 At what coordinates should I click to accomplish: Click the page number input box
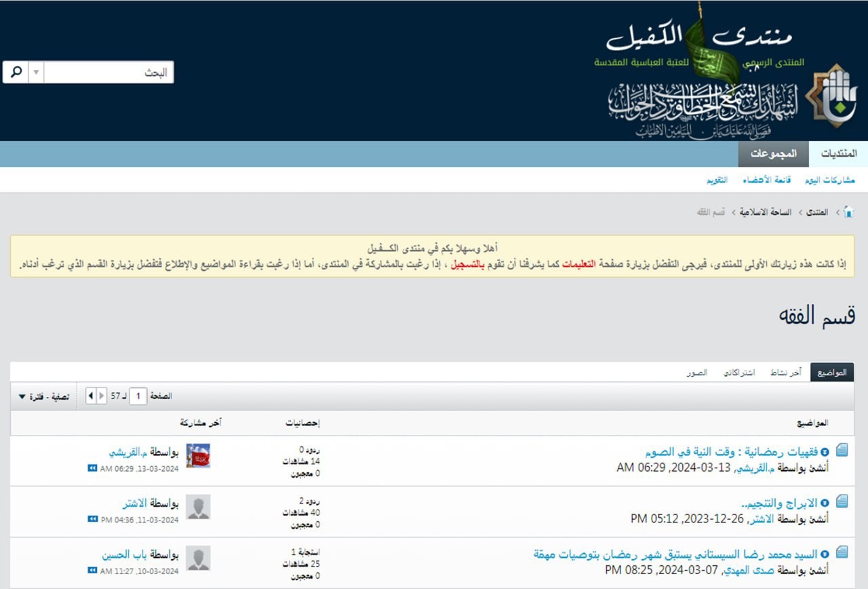[x=138, y=396]
